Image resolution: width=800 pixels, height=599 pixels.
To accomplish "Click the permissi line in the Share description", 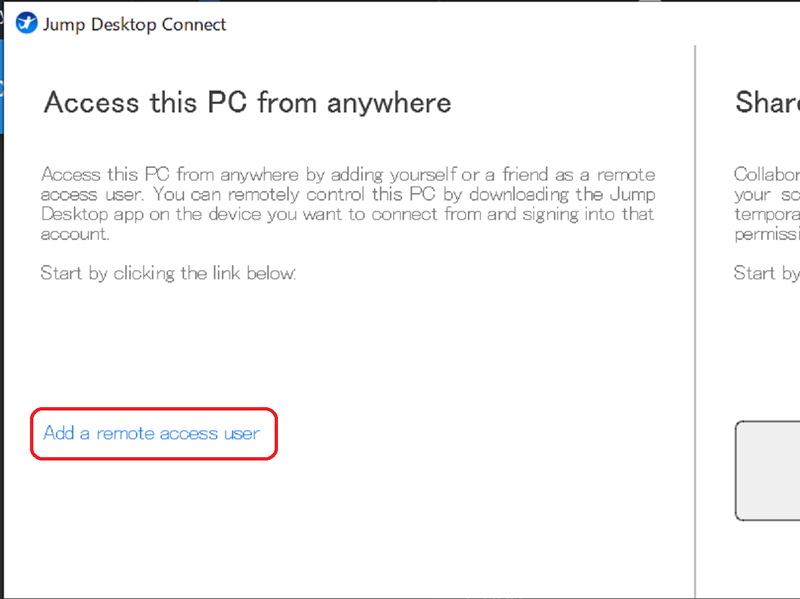I will (x=766, y=234).
